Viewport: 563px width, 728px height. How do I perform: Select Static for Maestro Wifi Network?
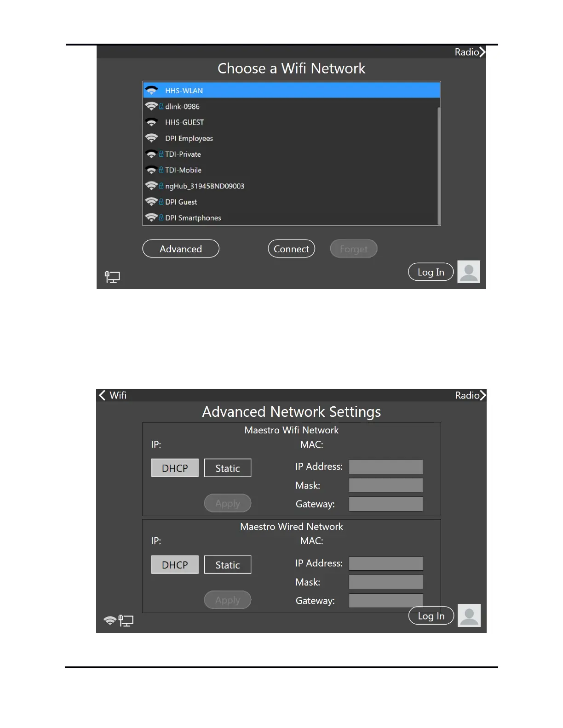[x=228, y=468]
